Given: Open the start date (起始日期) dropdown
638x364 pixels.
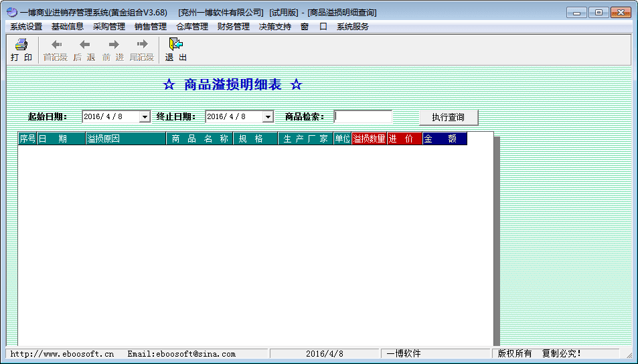Looking at the screenshot, I should pyautogui.click(x=145, y=116).
